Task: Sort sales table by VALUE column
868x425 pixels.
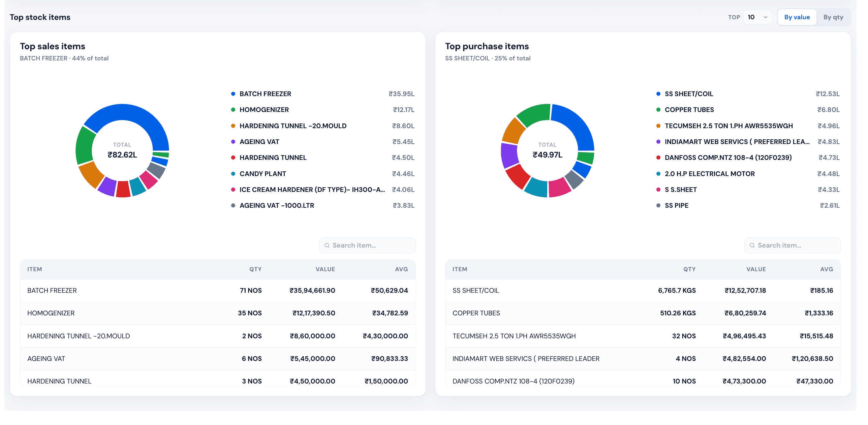Action: 325,269
